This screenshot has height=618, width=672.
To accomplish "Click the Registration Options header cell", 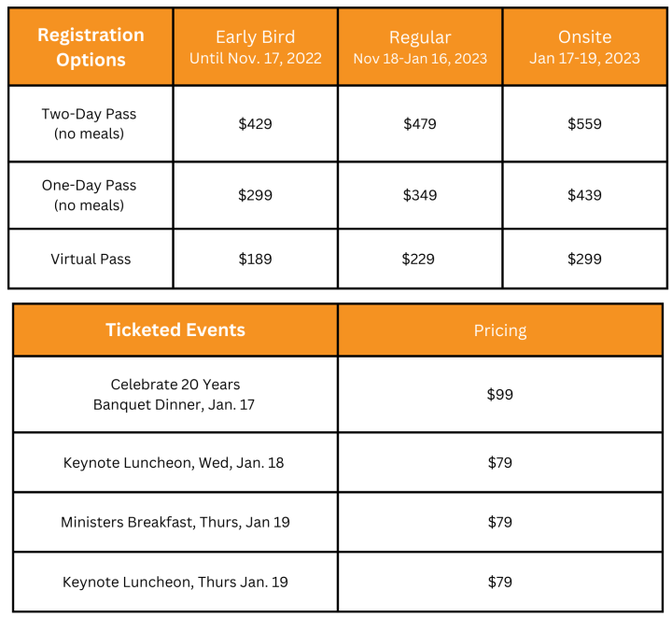I will (91, 47).
